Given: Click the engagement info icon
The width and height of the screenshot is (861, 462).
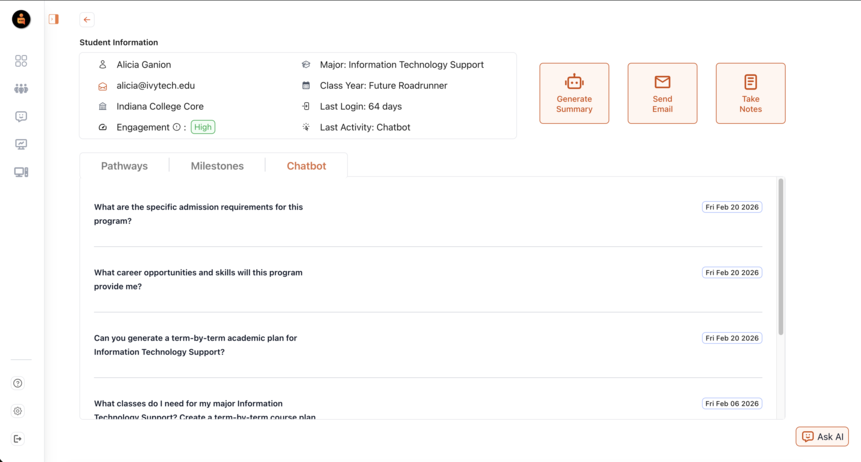Looking at the screenshot, I should coord(177,127).
